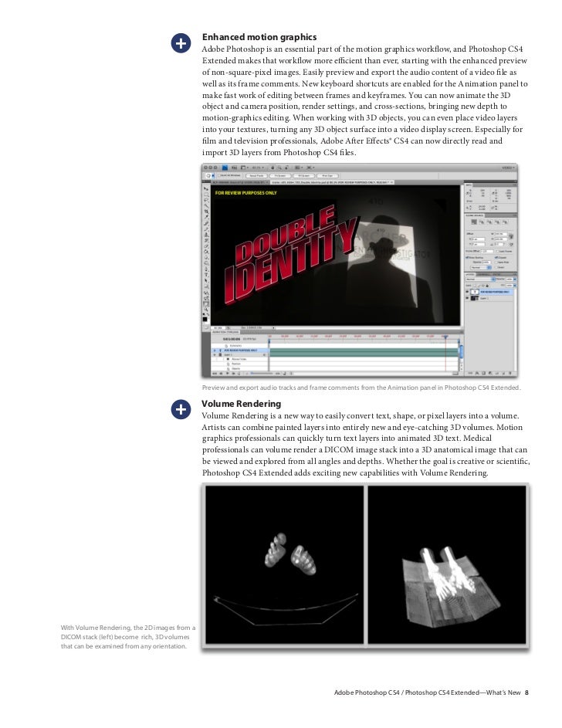Click play in the Animation panel

[228, 374]
